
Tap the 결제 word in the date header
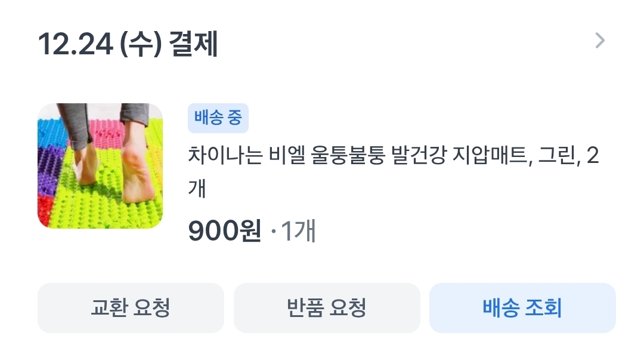(193, 44)
